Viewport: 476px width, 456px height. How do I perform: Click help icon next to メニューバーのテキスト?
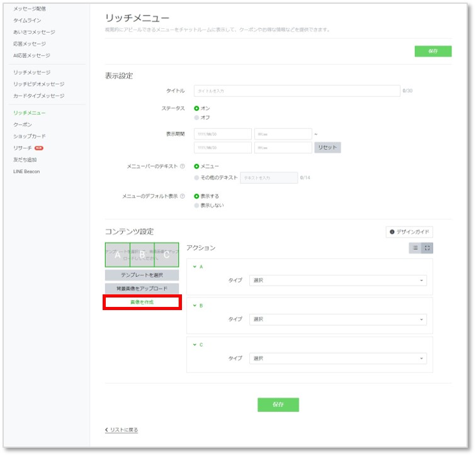click(x=183, y=167)
